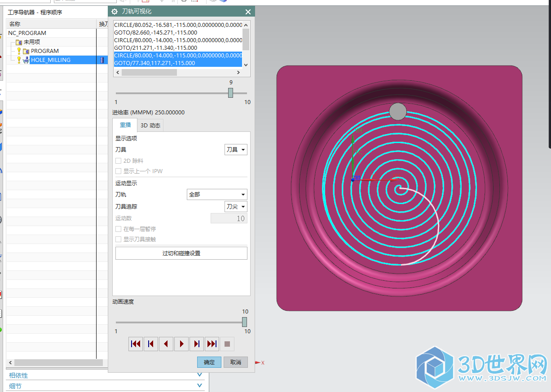The width and height of the screenshot is (551, 392).
Task: Click the tool-change icon in HOLE_MILLING row
Action: tap(102, 60)
